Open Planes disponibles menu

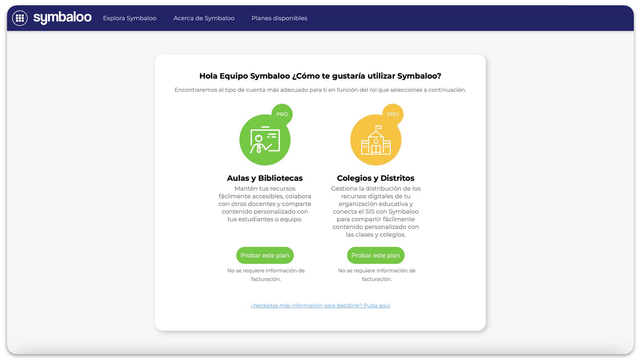pyautogui.click(x=279, y=18)
